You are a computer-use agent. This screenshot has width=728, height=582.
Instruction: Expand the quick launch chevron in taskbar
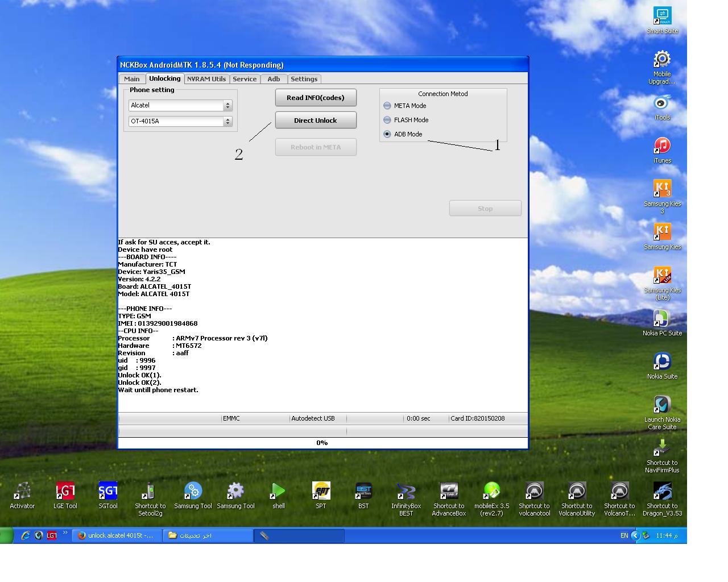pyautogui.click(x=65, y=533)
